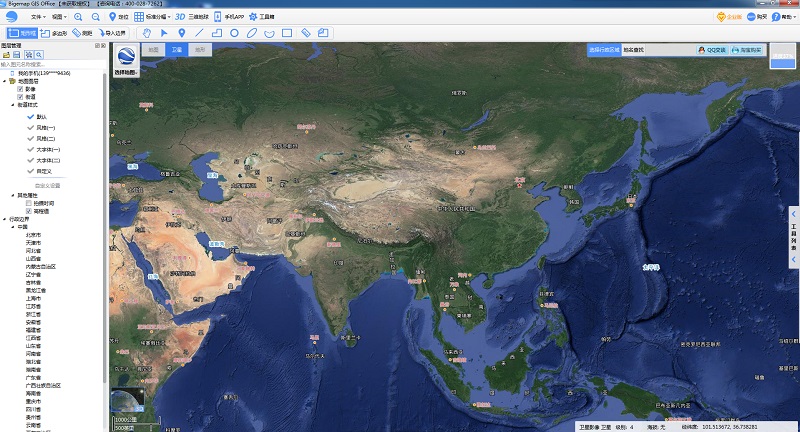The width and height of the screenshot is (800, 432).
Task: Click the download progress indicator box
Action: [x=782, y=56]
